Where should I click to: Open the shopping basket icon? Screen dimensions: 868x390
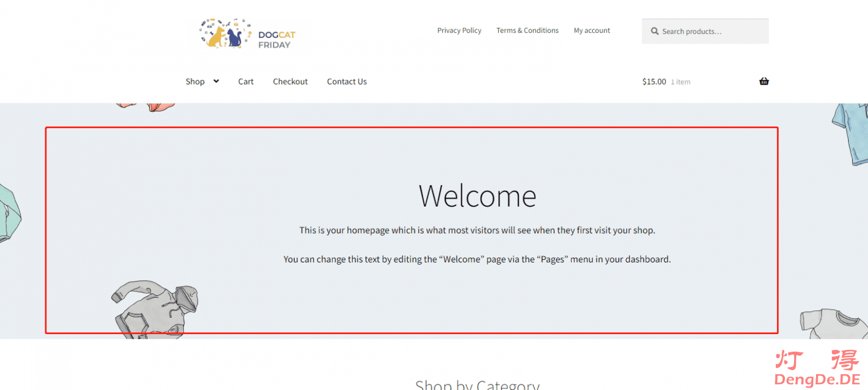click(764, 81)
